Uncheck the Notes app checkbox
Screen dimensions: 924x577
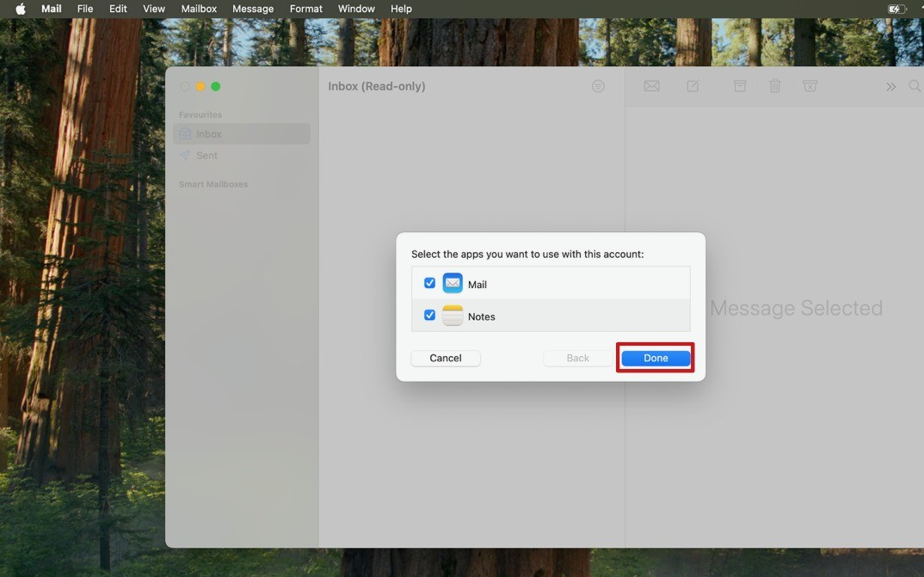pyautogui.click(x=429, y=315)
